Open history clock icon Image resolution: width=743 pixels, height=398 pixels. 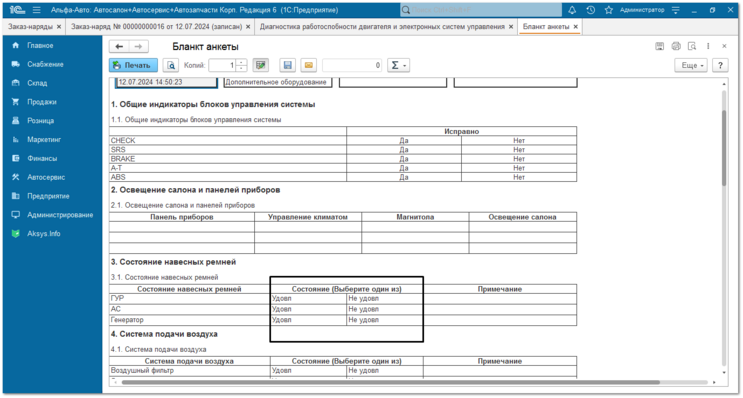(590, 10)
